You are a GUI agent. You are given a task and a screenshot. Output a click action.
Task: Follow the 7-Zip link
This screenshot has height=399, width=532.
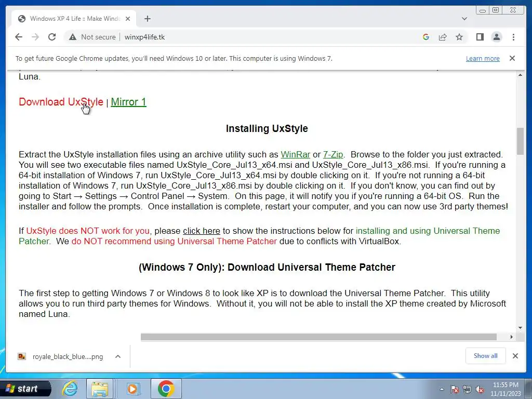click(333, 154)
